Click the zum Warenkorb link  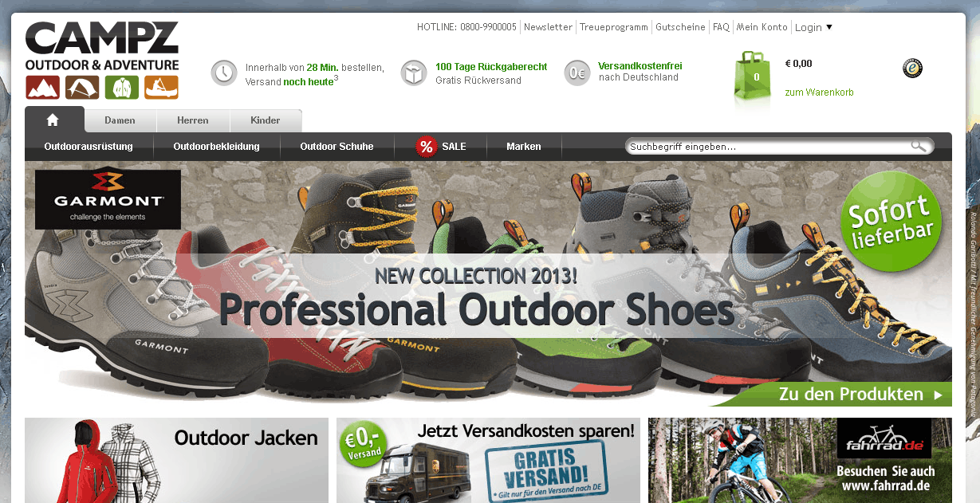pyautogui.click(x=820, y=92)
